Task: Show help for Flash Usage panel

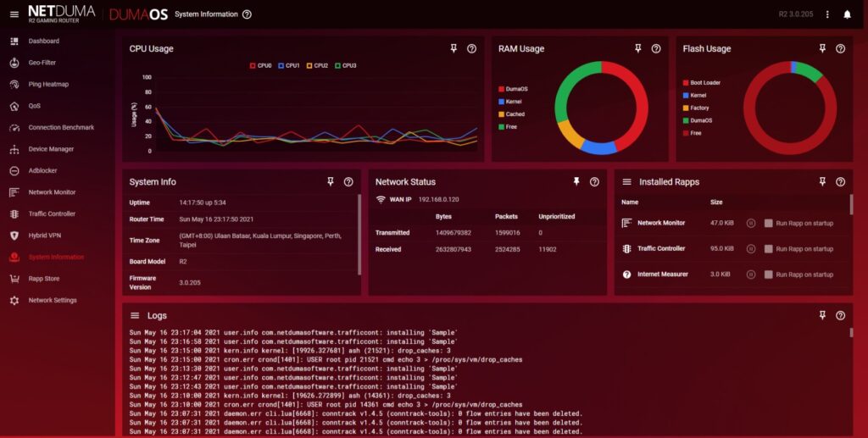Action: point(840,48)
